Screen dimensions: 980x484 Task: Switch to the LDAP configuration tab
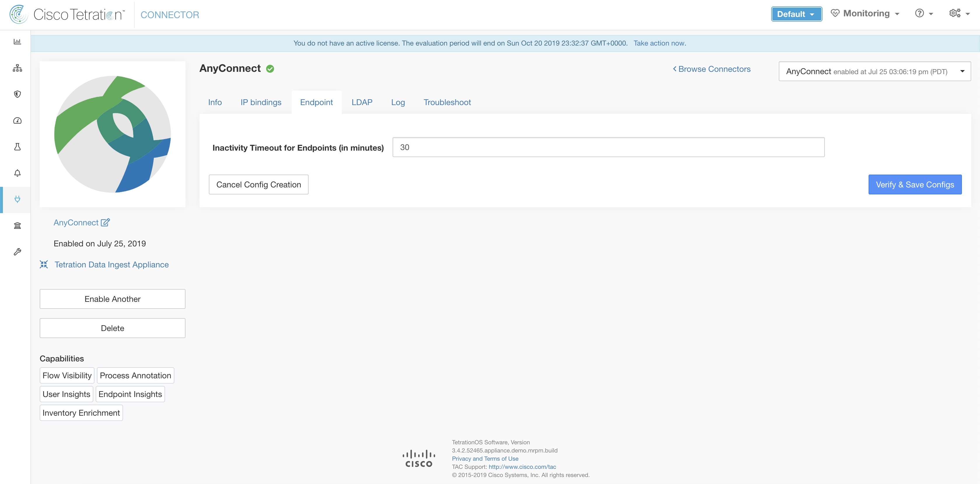pyautogui.click(x=361, y=102)
